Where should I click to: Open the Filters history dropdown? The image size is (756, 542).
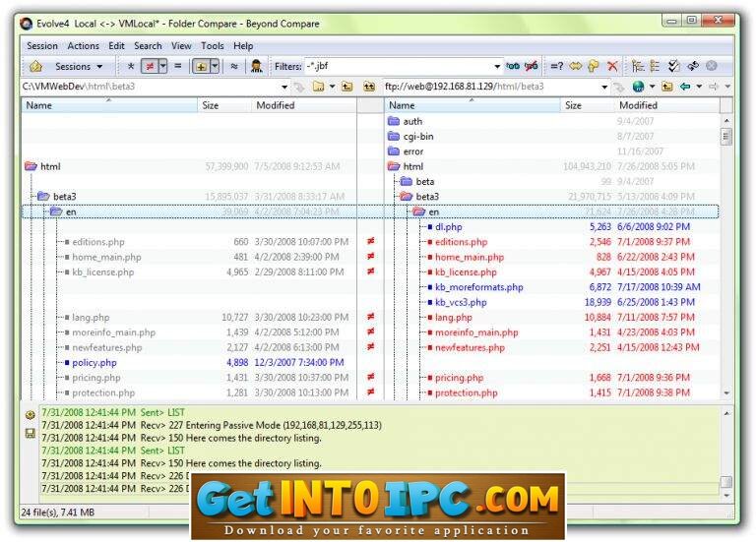(x=497, y=66)
